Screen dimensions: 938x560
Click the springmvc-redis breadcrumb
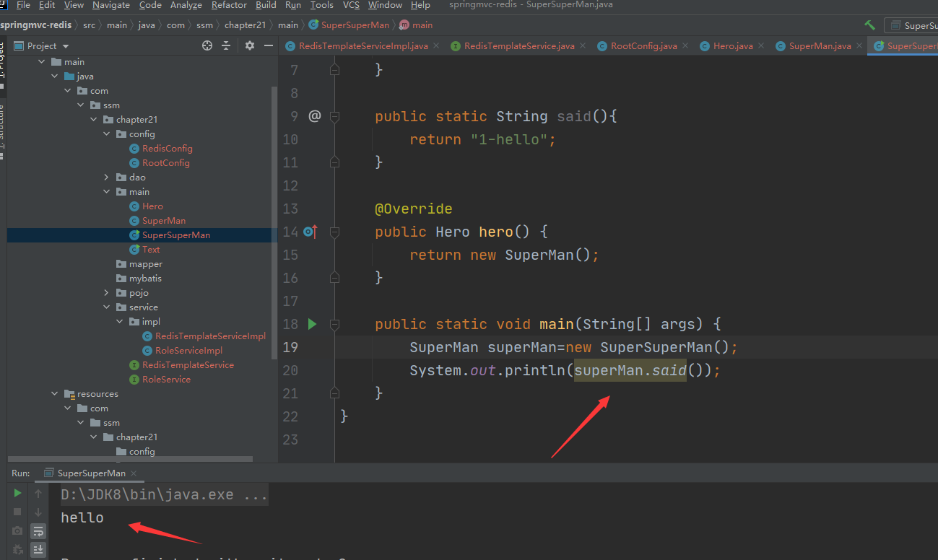pos(36,25)
